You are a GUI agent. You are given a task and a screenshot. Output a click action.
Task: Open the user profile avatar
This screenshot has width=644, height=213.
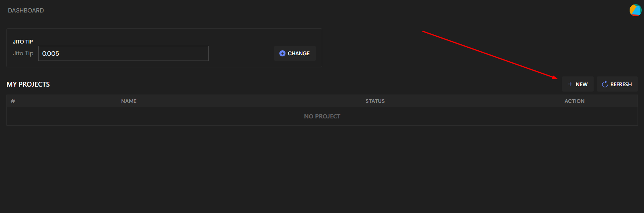tap(635, 10)
